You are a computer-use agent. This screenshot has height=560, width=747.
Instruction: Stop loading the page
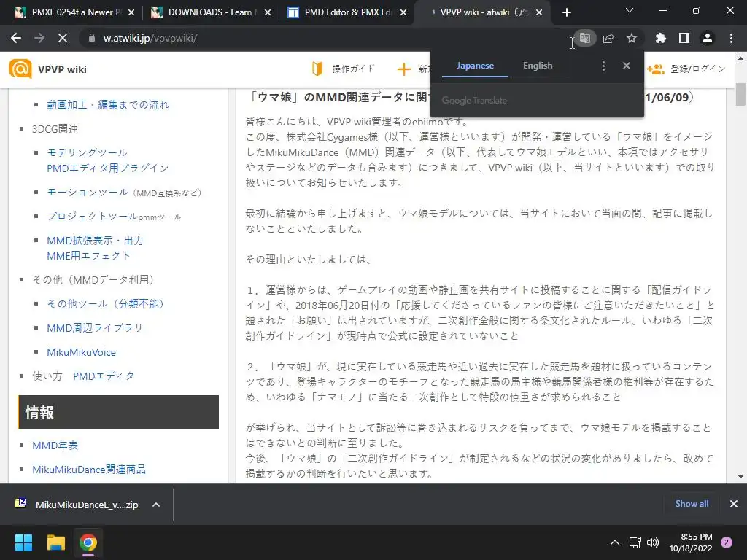pyautogui.click(x=63, y=38)
